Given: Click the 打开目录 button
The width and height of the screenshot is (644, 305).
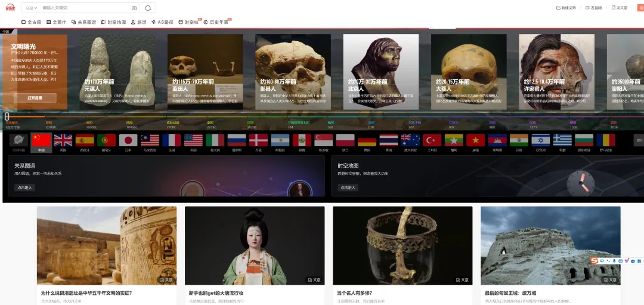Looking at the screenshot, I should coord(35,97).
